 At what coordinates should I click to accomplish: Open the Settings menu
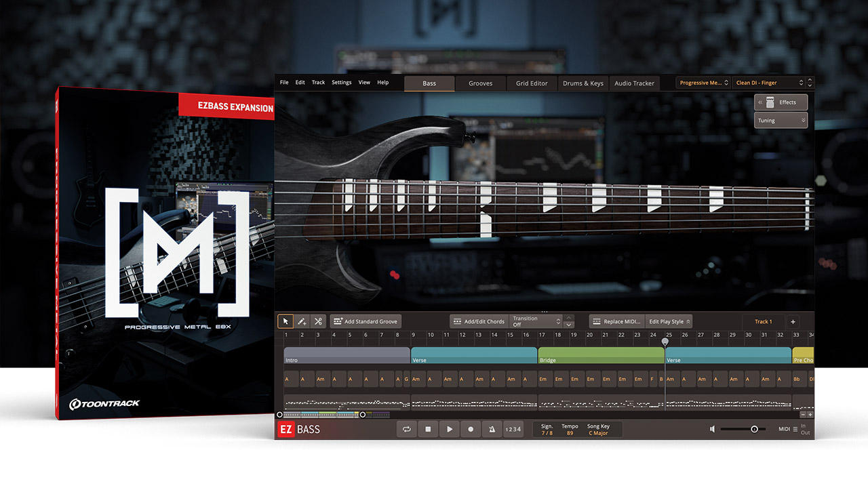coord(341,83)
